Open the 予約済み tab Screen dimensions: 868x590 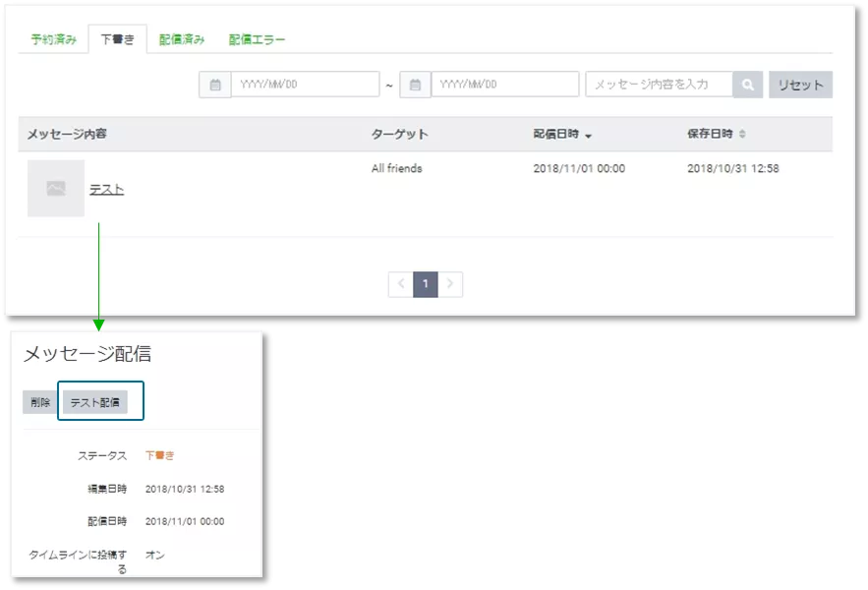coord(53,39)
